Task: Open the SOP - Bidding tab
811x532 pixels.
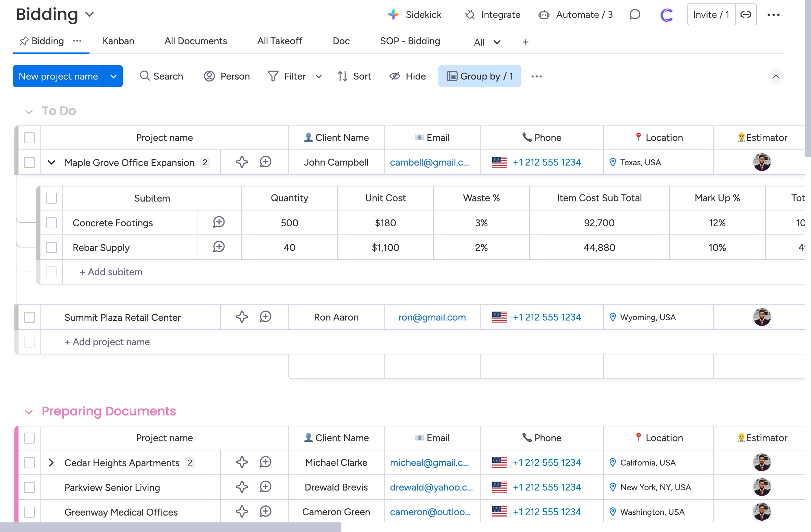Action: click(x=410, y=41)
